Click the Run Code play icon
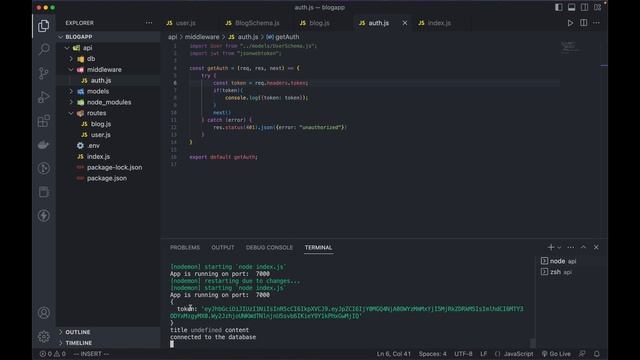Viewport: 640px width, 360px height. [x=570, y=23]
